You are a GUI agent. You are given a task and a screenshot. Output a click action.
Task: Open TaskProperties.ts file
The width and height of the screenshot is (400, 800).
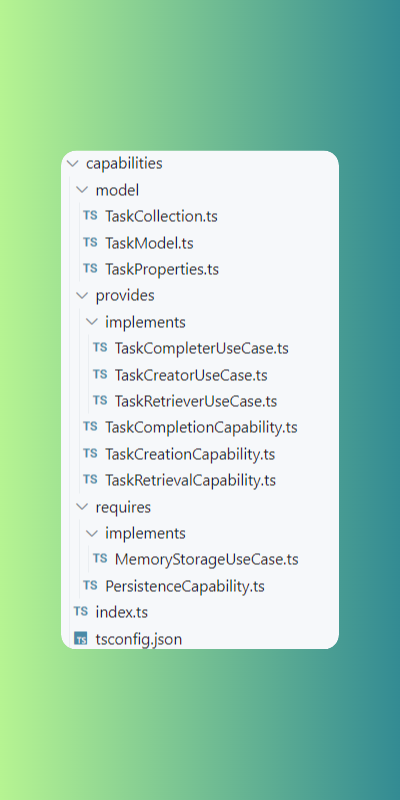pos(162,269)
